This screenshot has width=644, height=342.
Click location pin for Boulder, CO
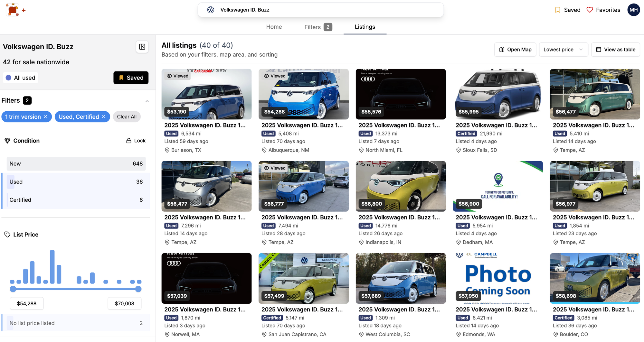(555, 335)
